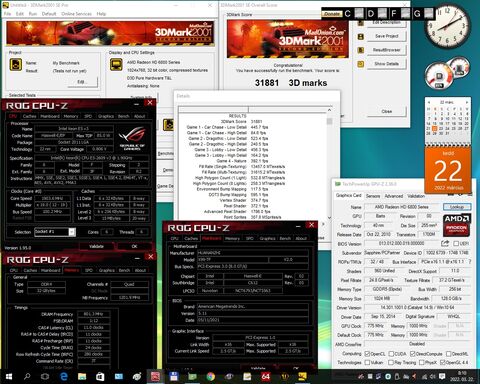
Task: Click the AMD Radeon logo in GPU-Z
Action: click(x=456, y=225)
